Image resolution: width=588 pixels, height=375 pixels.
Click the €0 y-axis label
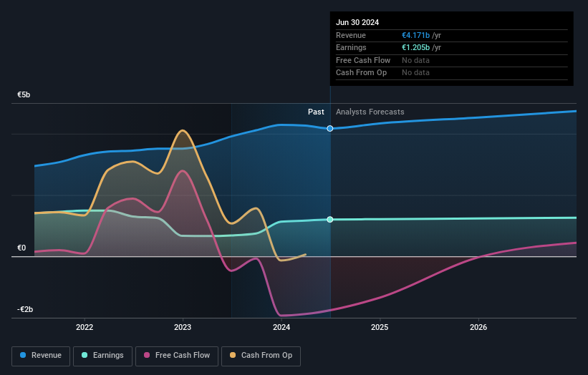(x=21, y=248)
